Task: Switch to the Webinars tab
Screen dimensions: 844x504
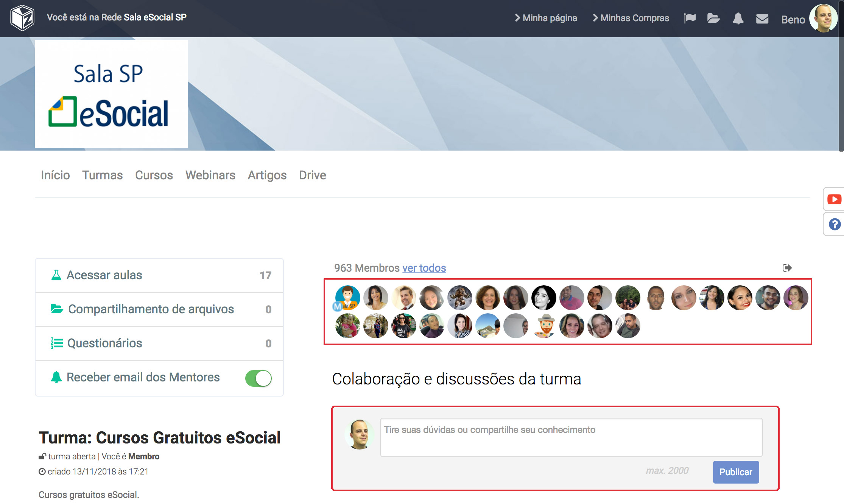Action: coord(210,175)
